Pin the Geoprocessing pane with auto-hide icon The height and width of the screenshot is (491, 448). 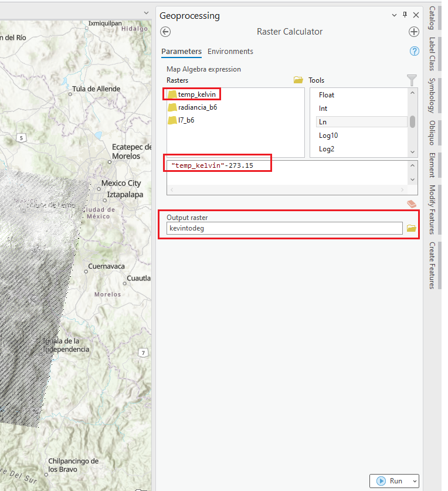click(x=405, y=15)
